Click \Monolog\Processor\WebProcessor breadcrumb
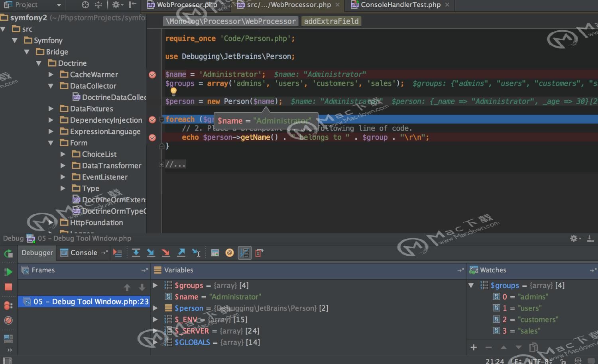This screenshot has width=598, height=364. tap(231, 22)
